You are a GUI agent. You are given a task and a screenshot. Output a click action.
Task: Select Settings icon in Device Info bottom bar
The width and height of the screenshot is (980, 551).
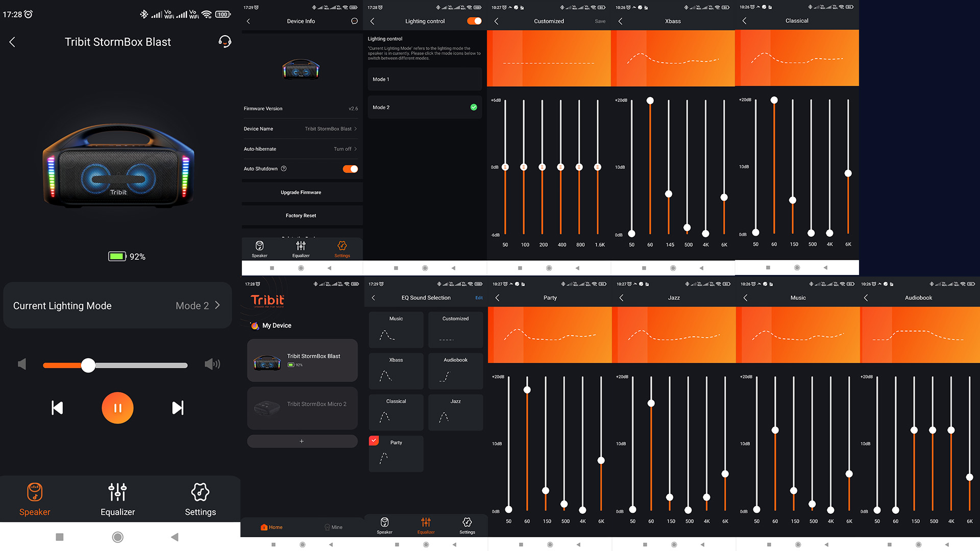tap(342, 249)
